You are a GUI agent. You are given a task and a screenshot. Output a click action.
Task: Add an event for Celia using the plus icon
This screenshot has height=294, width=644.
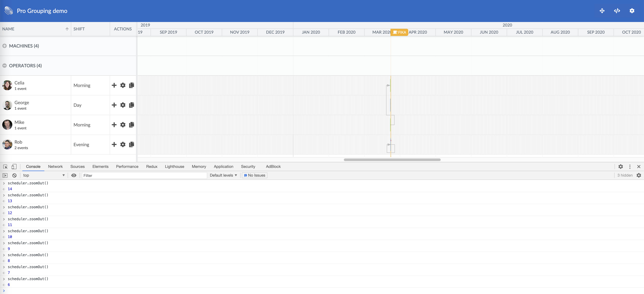coord(114,85)
